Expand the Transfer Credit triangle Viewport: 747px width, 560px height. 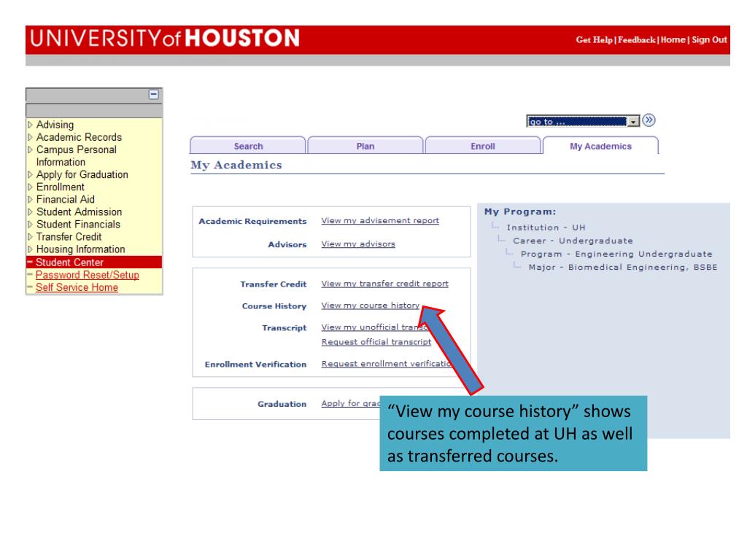pos(30,237)
